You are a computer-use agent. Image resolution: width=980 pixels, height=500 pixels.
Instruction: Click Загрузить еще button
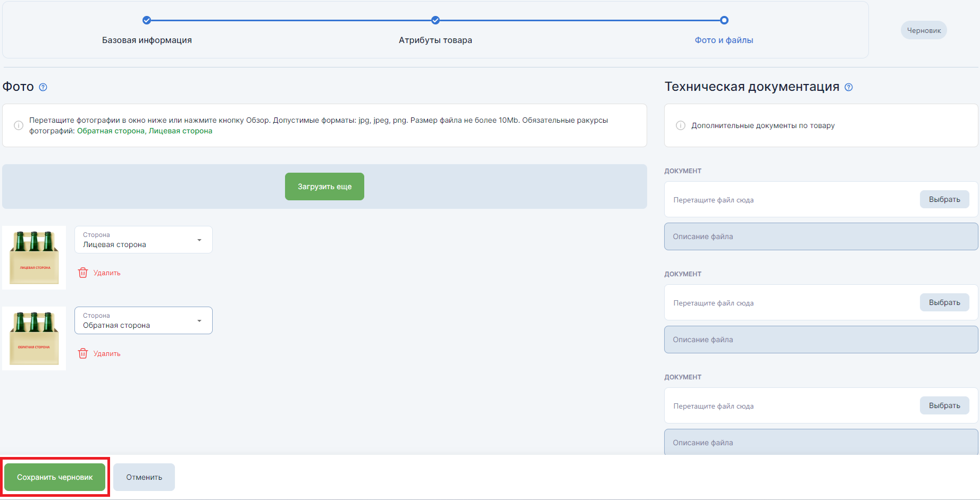(324, 187)
